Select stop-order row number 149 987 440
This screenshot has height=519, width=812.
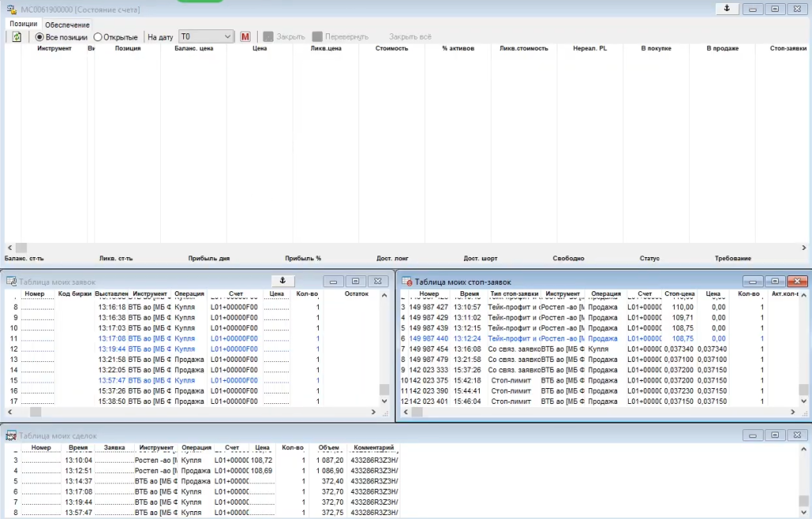[x=429, y=338]
